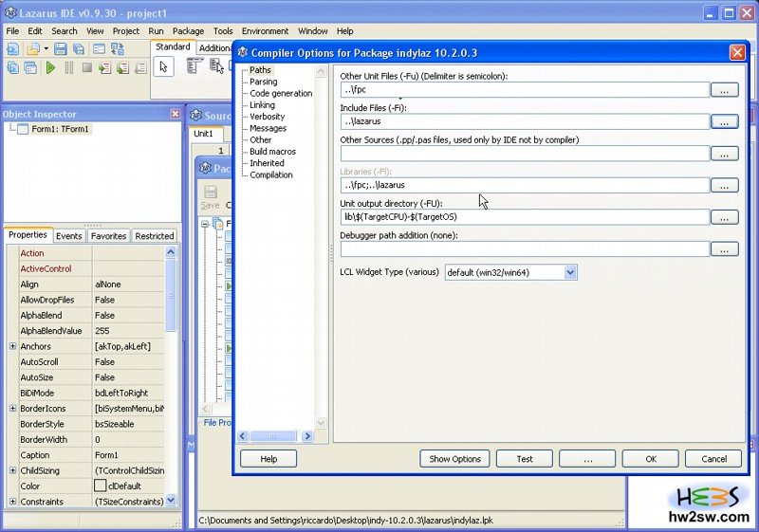The height and width of the screenshot is (532, 759).
Task: Click the Show Options button
Action: click(x=455, y=459)
